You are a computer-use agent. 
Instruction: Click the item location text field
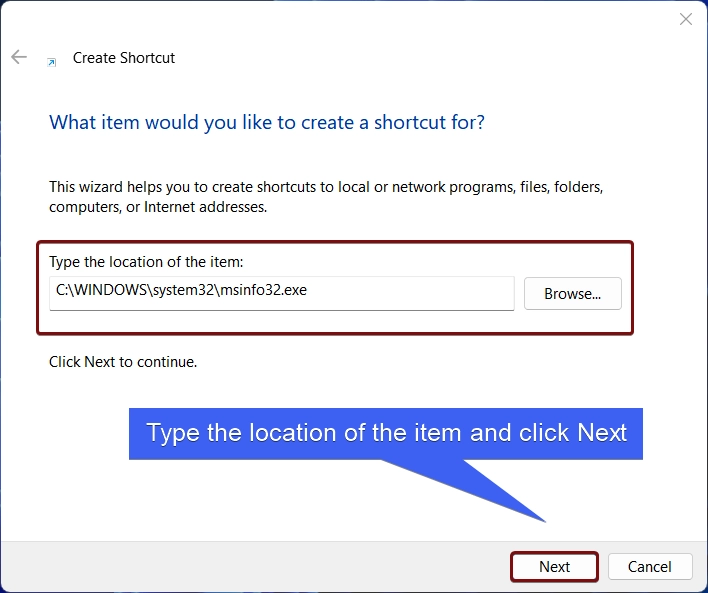pos(281,293)
